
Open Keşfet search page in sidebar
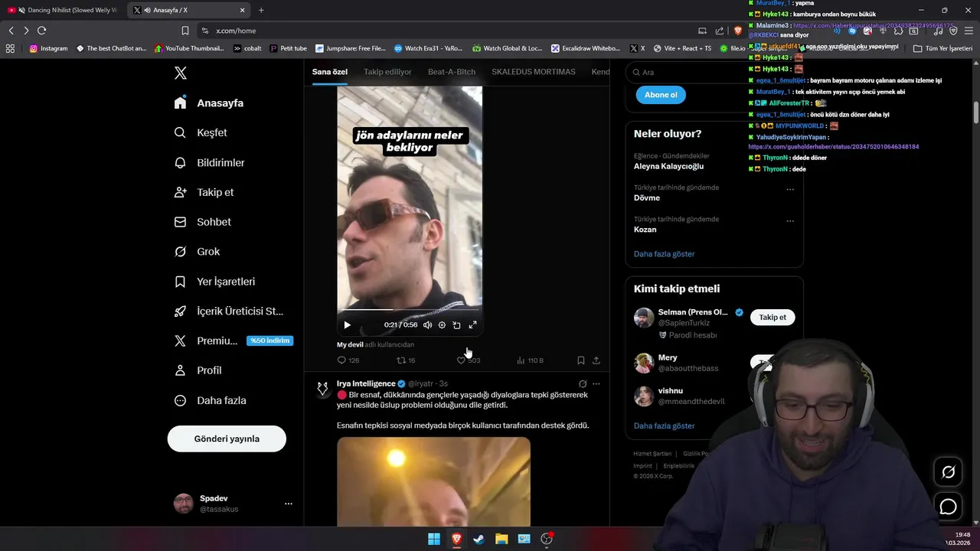(201, 132)
